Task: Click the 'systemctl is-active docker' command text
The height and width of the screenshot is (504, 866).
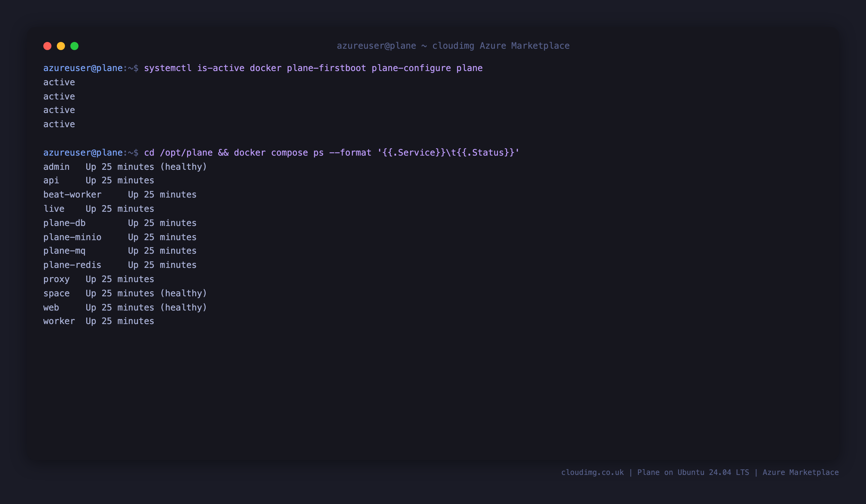Action: 213,68
